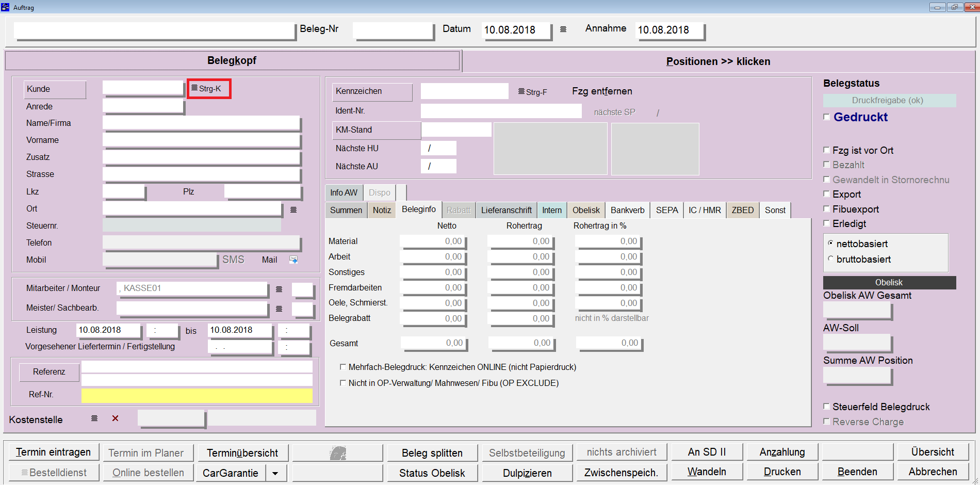This screenshot has width=980, height=485.
Task: Open Terminübersicht
Action: [x=242, y=453]
